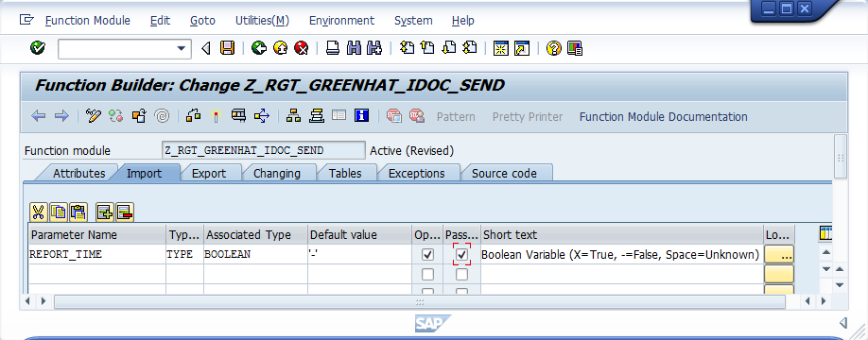
Task: Open the Function Module menu
Action: tap(88, 21)
